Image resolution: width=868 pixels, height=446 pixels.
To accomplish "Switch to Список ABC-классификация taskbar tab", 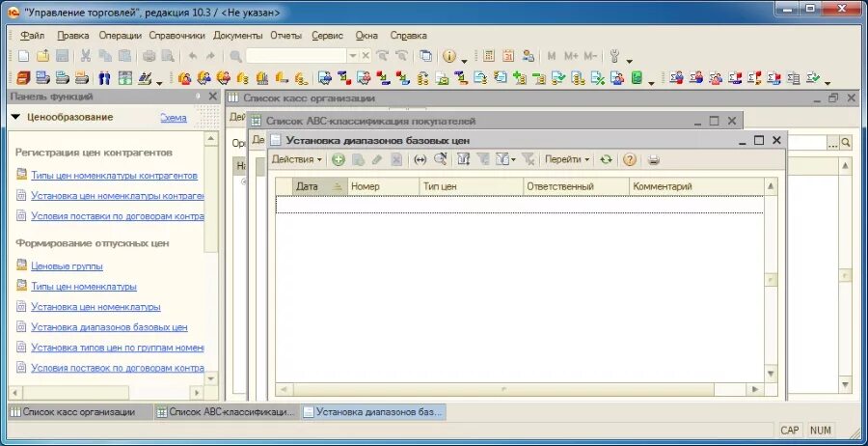I will [x=226, y=412].
